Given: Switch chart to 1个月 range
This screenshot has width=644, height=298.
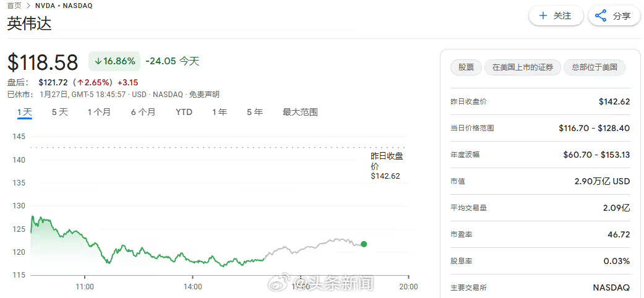Looking at the screenshot, I should [99, 112].
